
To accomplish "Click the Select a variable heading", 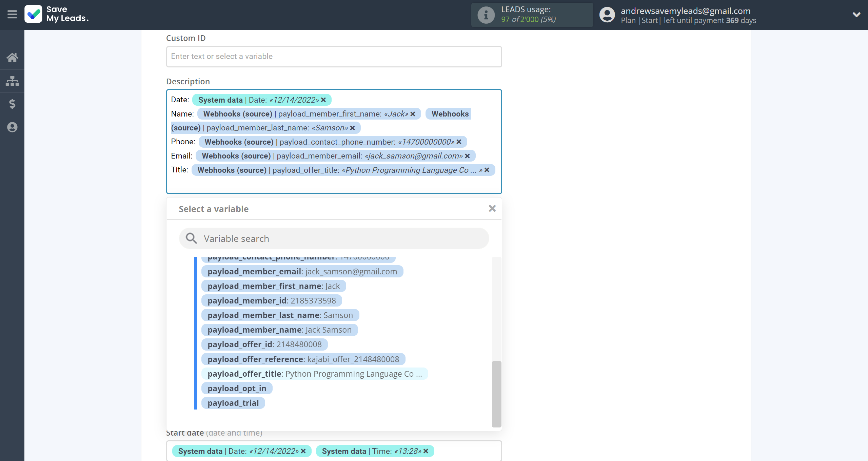I will (x=214, y=209).
